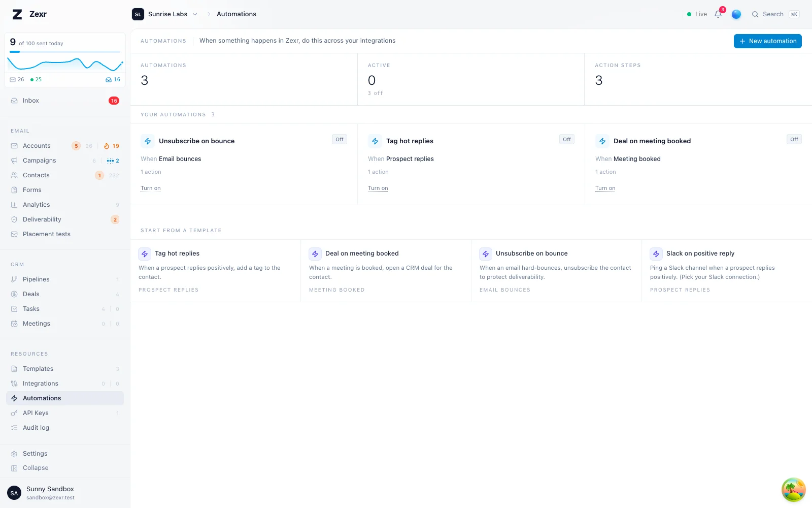The width and height of the screenshot is (812, 508).
Task: Expand the Sunrise Labs workspace dropdown
Action: coord(165,14)
